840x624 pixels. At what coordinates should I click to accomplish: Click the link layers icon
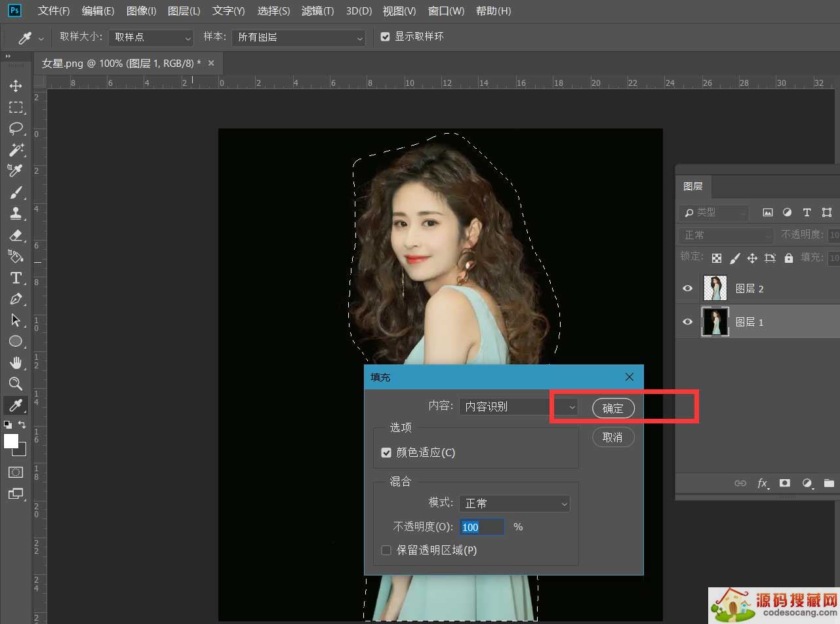(740, 483)
